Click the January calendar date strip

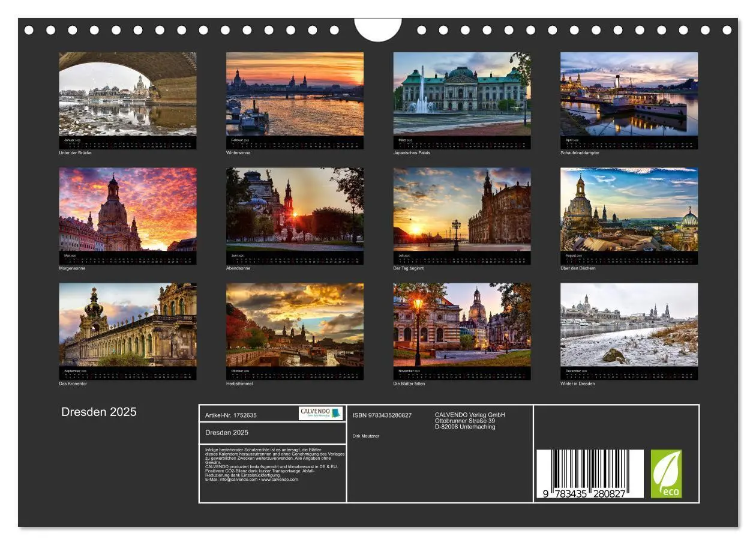(x=128, y=143)
